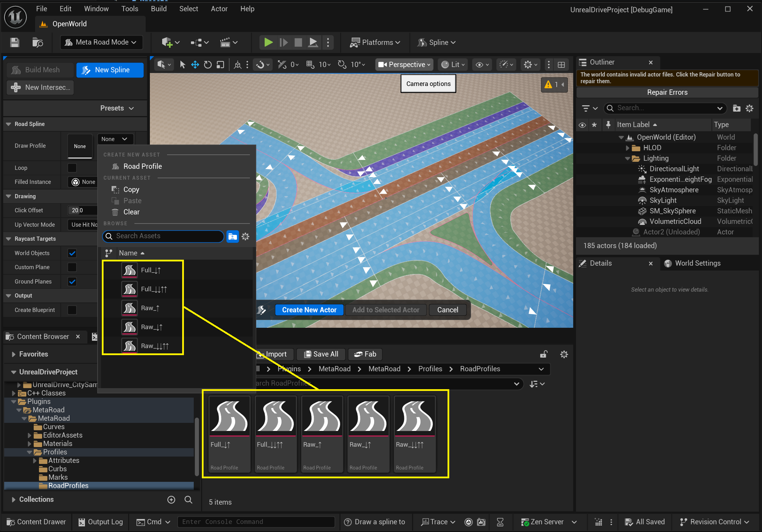Uncheck the World Objects raycast target

[x=72, y=253]
